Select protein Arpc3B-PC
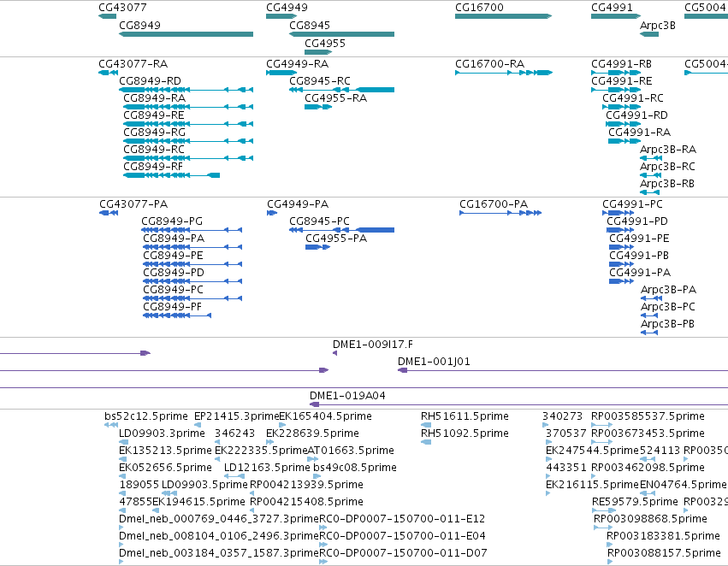Screen dimensions: 728x566 667,307
